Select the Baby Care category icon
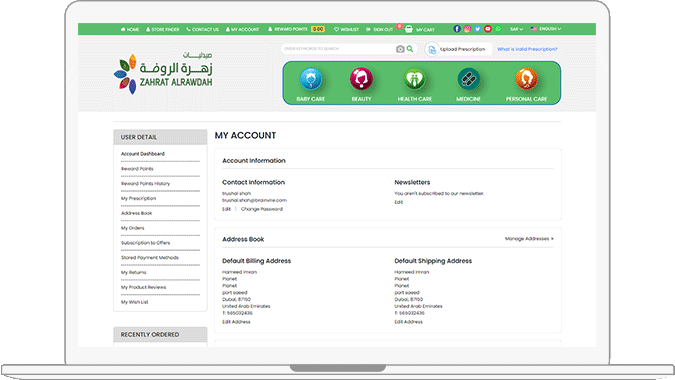 (x=310, y=79)
